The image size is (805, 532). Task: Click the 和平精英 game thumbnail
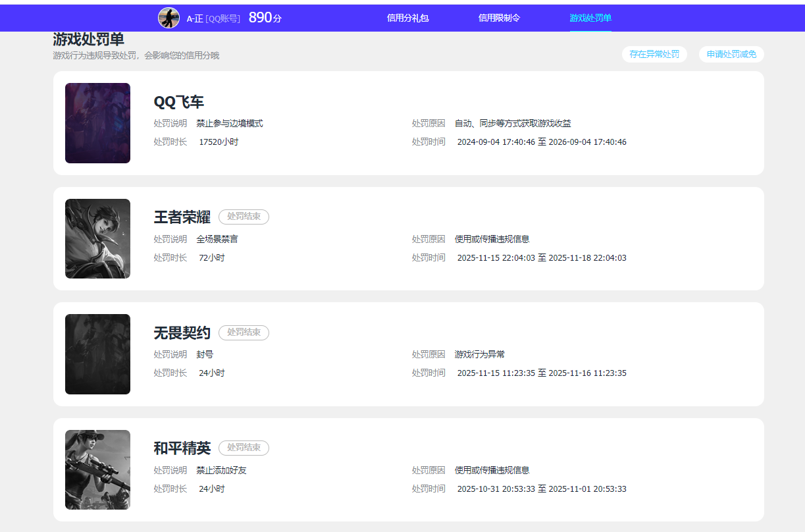click(x=97, y=469)
